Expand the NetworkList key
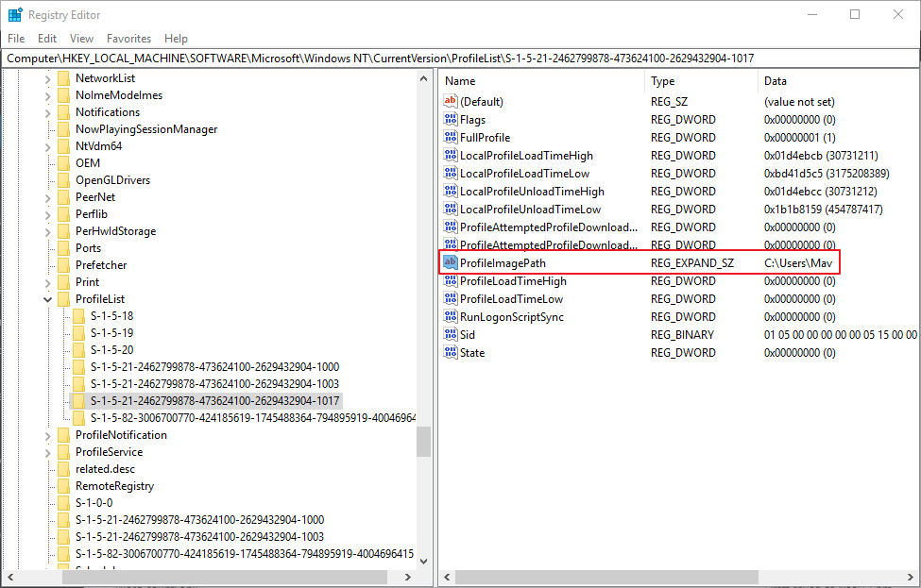This screenshot has width=921, height=588. pyautogui.click(x=47, y=78)
